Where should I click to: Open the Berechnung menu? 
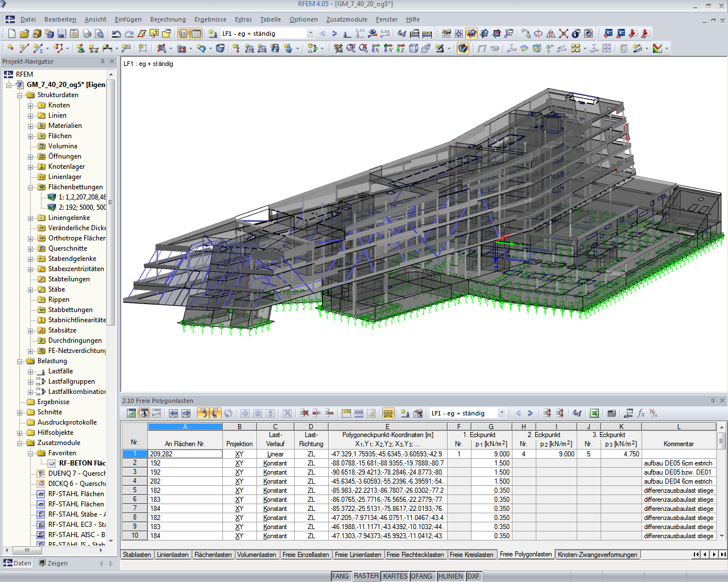[167, 19]
